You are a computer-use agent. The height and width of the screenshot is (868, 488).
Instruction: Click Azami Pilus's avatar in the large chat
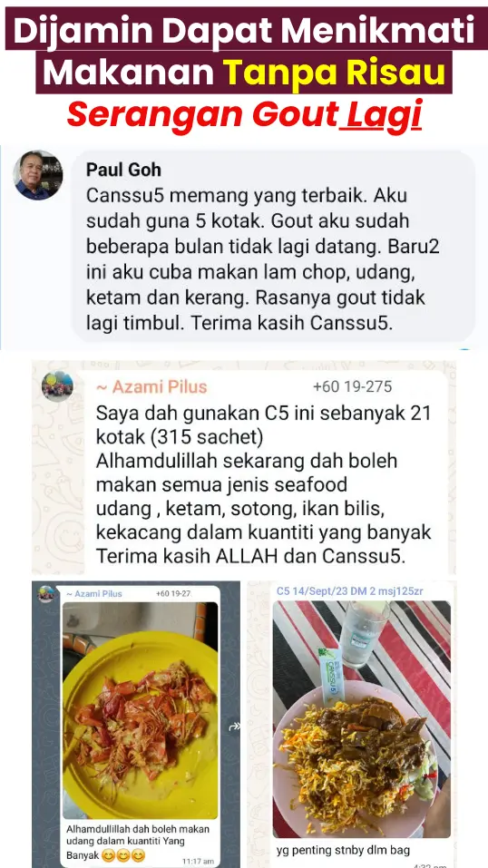click(x=58, y=385)
